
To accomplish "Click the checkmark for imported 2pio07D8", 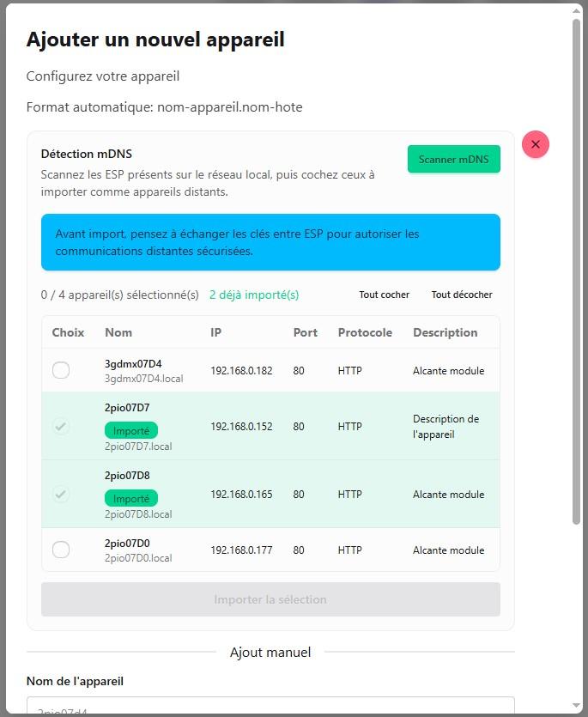I will tap(61, 494).
